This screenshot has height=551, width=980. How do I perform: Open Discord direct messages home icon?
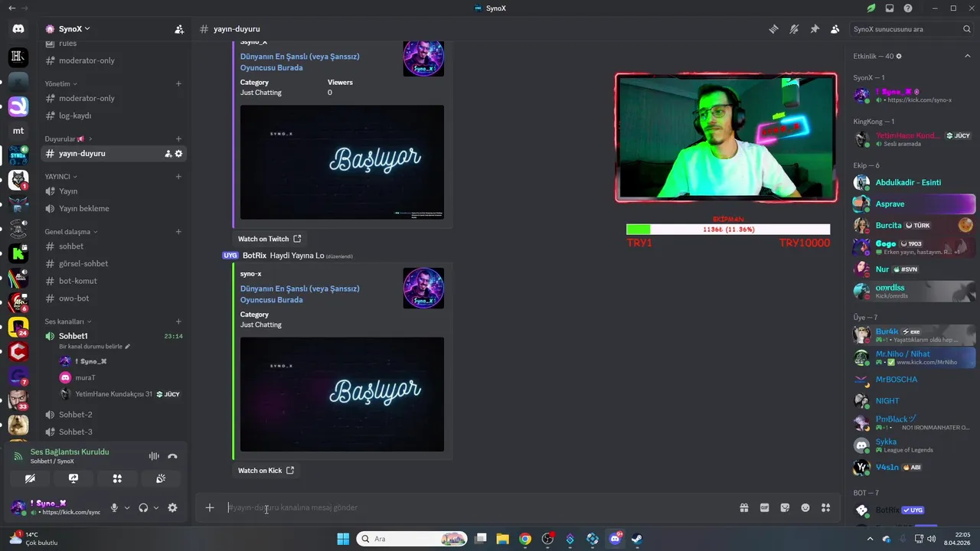point(18,29)
